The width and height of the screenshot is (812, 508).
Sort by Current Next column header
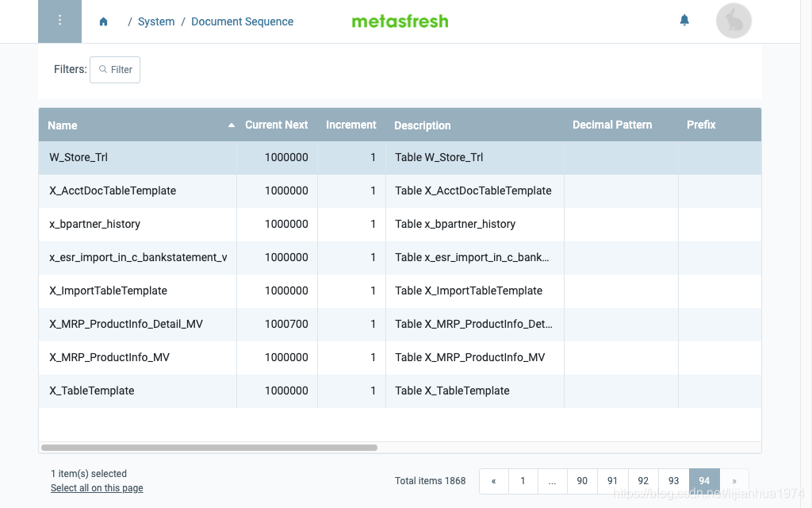[x=277, y=125]
